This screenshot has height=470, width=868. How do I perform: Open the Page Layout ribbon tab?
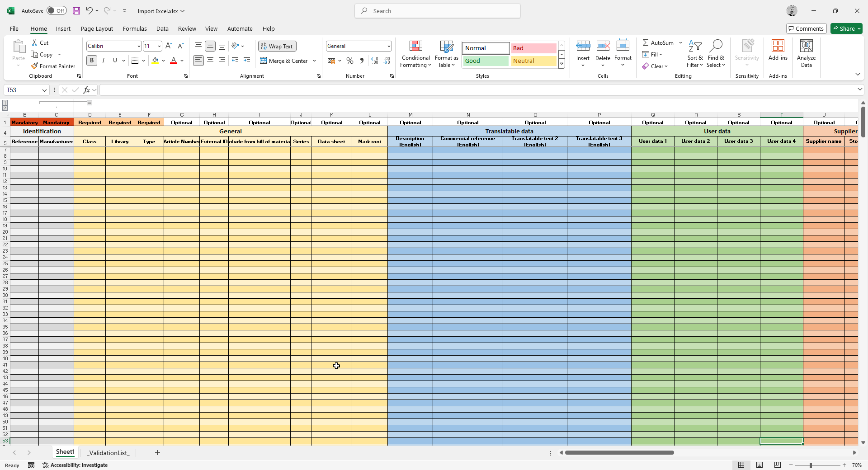click(x=97, y=28)
